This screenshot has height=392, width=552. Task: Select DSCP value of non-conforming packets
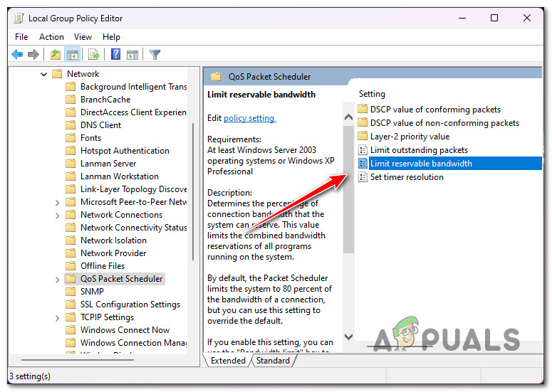(444, 122)
